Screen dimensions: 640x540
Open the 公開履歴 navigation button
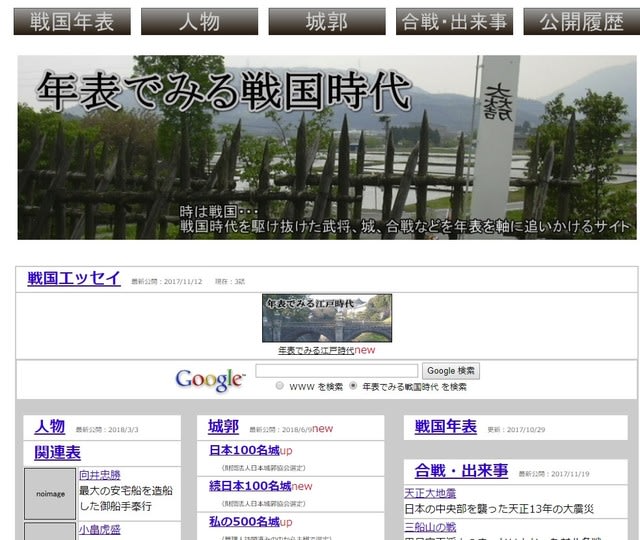582,22
